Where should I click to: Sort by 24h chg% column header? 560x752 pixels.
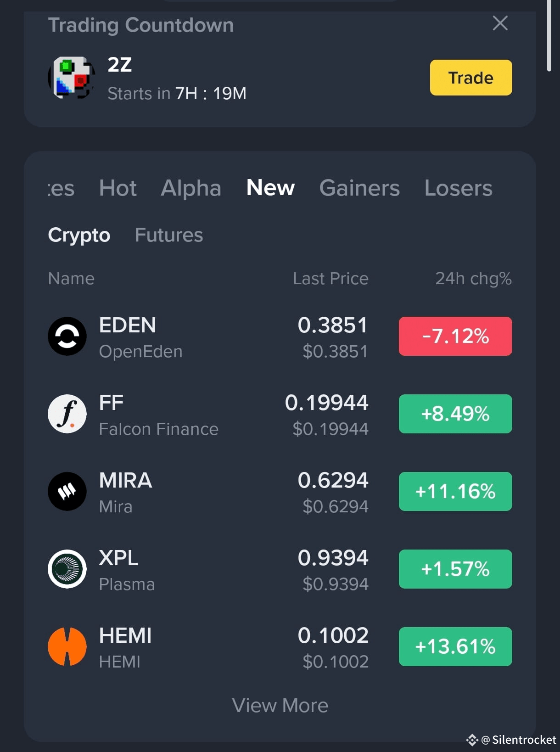point(473,279)
